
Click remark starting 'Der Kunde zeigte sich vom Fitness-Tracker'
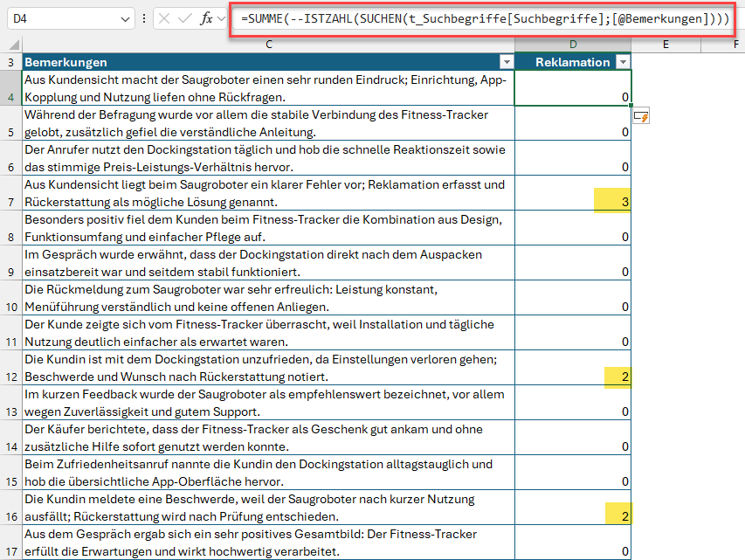pos(268,333)
